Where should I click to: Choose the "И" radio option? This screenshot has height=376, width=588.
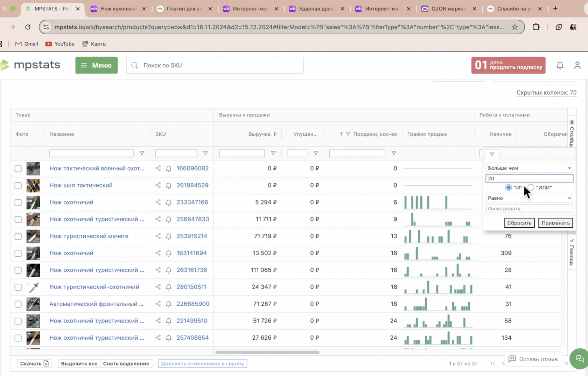(x=509, y=187)
